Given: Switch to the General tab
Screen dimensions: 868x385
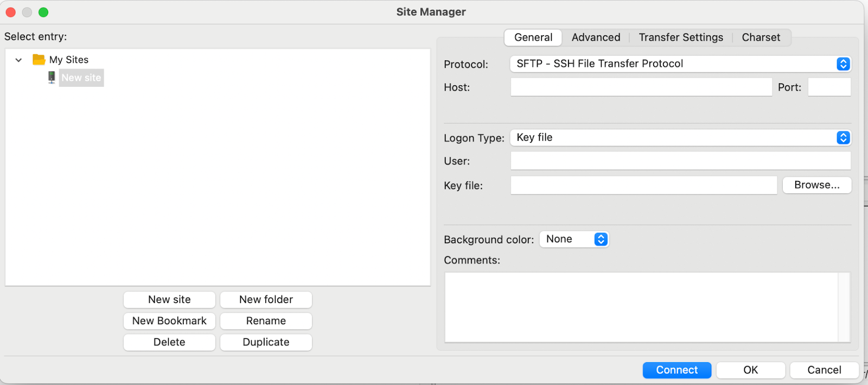Looking at the screenshot, I should point(533,37).
